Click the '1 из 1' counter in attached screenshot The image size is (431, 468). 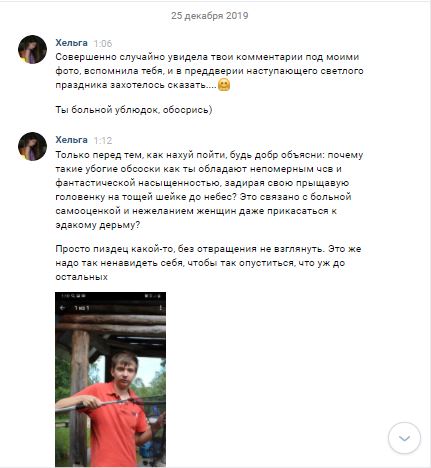82,308
